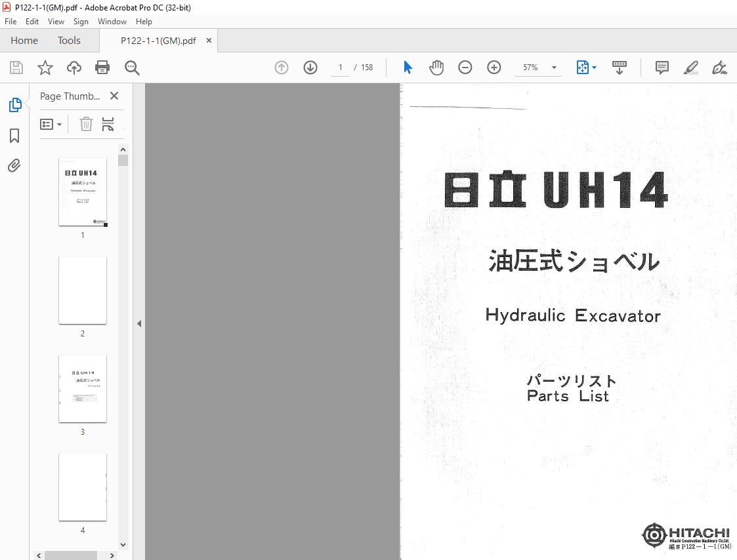Click the delete pages trash icon
737x560 pixels.
(x=86, y=125)
